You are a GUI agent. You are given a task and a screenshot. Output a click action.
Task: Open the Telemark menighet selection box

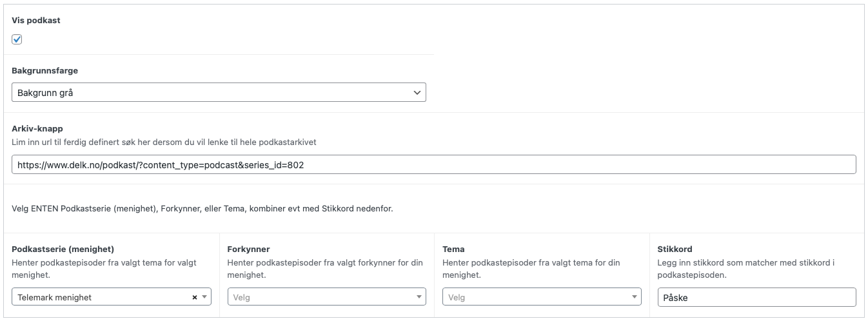pos(112,297)
